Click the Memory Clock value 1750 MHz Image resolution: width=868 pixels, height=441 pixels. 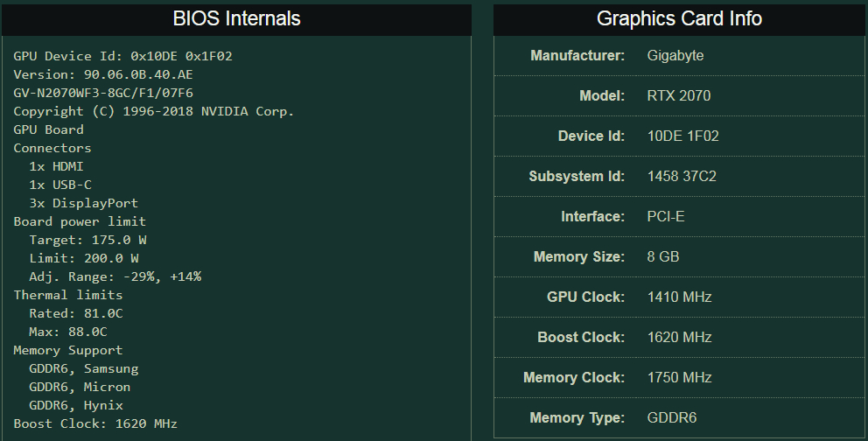679,378
